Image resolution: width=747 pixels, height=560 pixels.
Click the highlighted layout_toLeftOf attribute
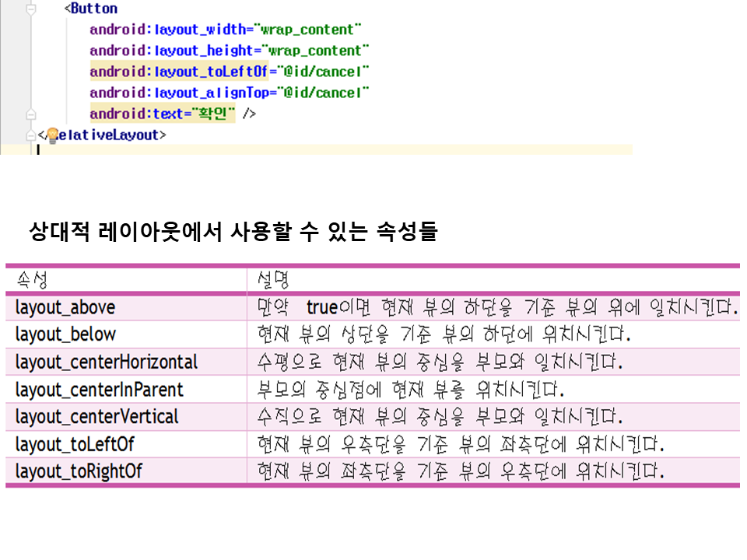click(179, 72)
